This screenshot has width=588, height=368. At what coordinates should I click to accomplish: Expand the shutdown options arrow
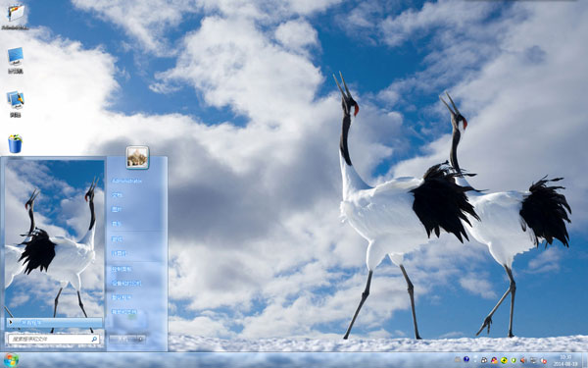coord(140,340)
